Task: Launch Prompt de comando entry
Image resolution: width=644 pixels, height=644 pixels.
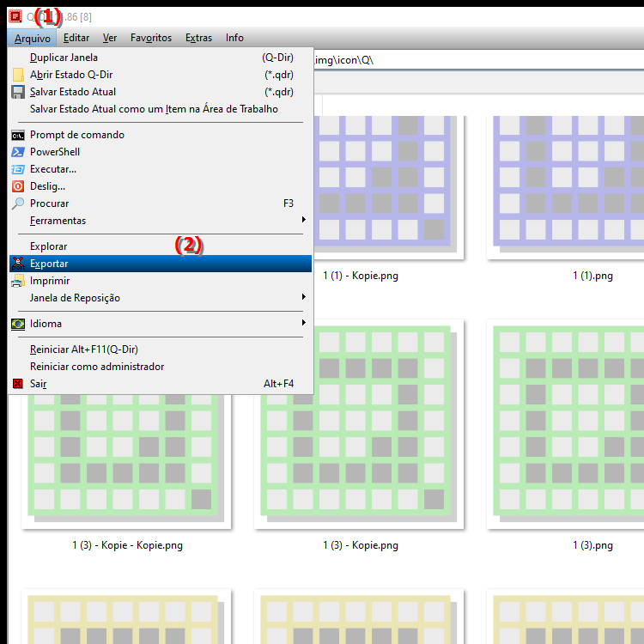Action: (x=161, y=135)
